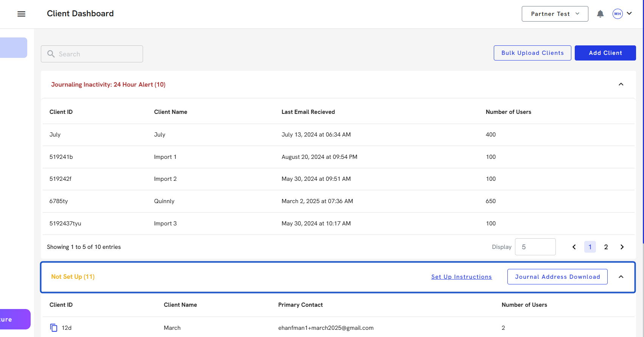Click Journal Address Download button

(557, 277)
